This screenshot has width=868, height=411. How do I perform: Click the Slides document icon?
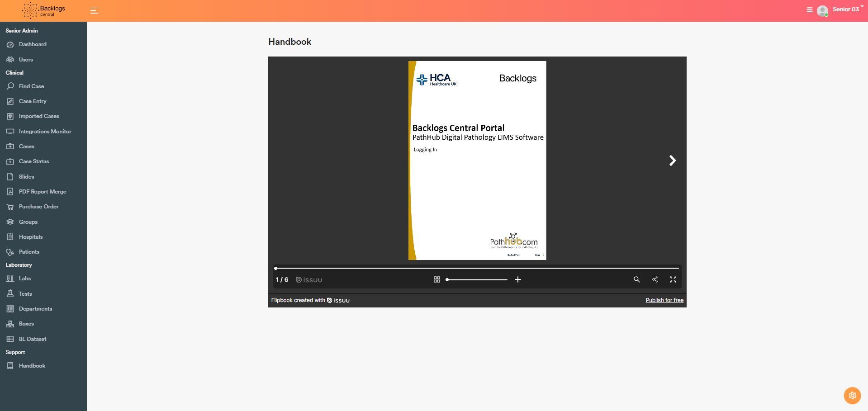10,177
